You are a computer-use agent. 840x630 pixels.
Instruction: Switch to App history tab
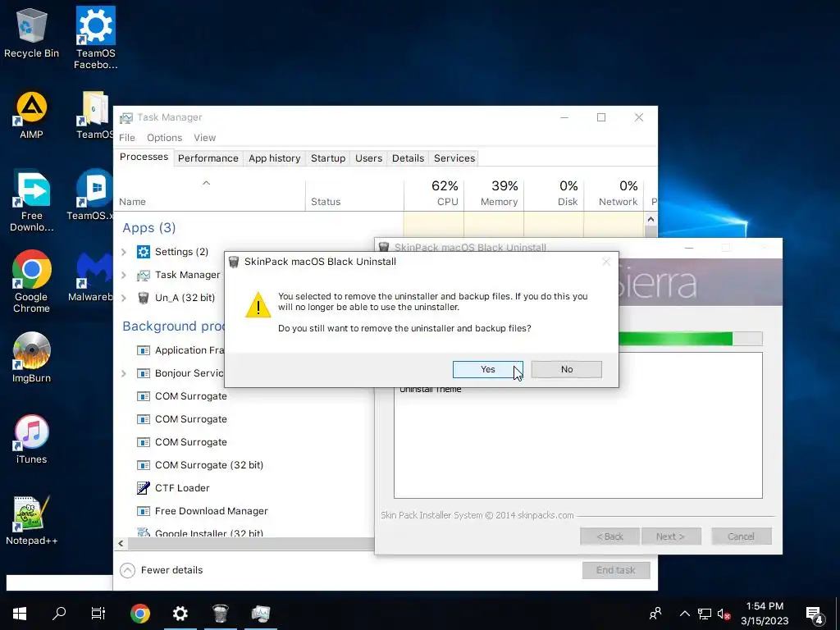[274, 158]
